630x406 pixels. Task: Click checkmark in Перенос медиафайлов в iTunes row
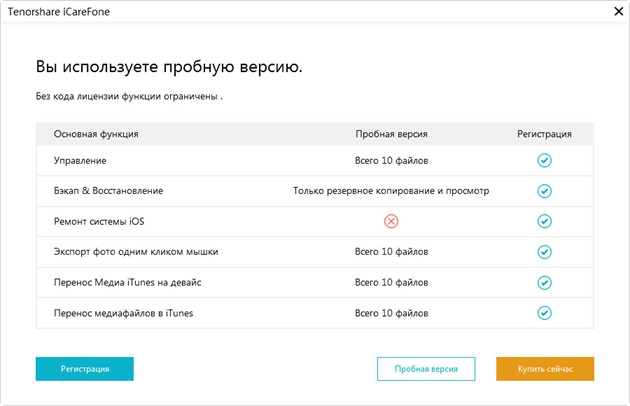(x=544, y=313)
